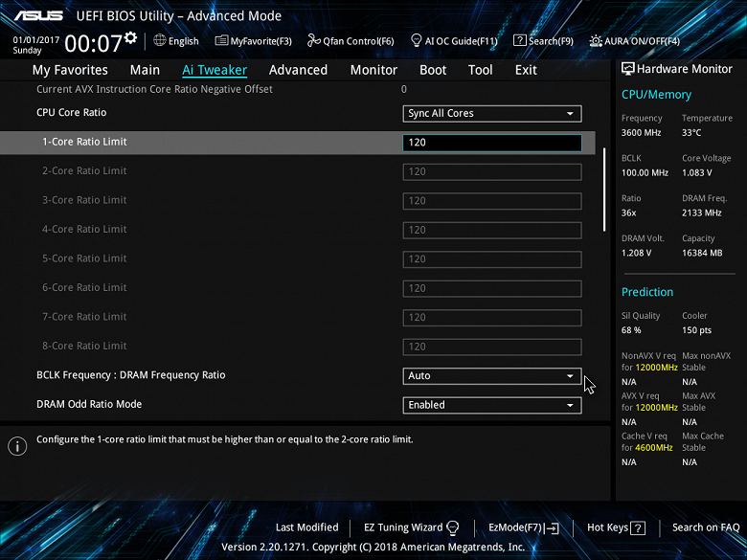Click Current AVX Instruction Core Ratio Negative Offset
The width and height of the screenshot is (747, 560).
tap(154, 89)
